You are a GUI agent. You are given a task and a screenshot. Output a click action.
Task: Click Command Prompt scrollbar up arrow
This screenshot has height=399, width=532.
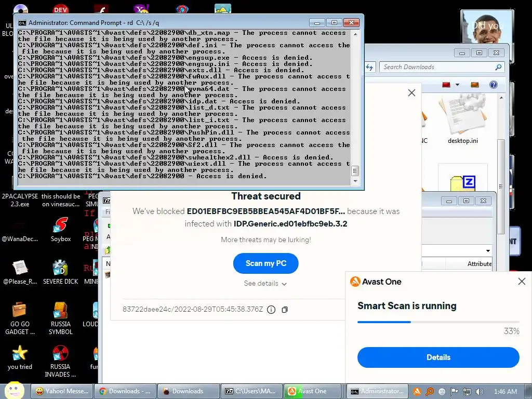click(x=355, y=34)
